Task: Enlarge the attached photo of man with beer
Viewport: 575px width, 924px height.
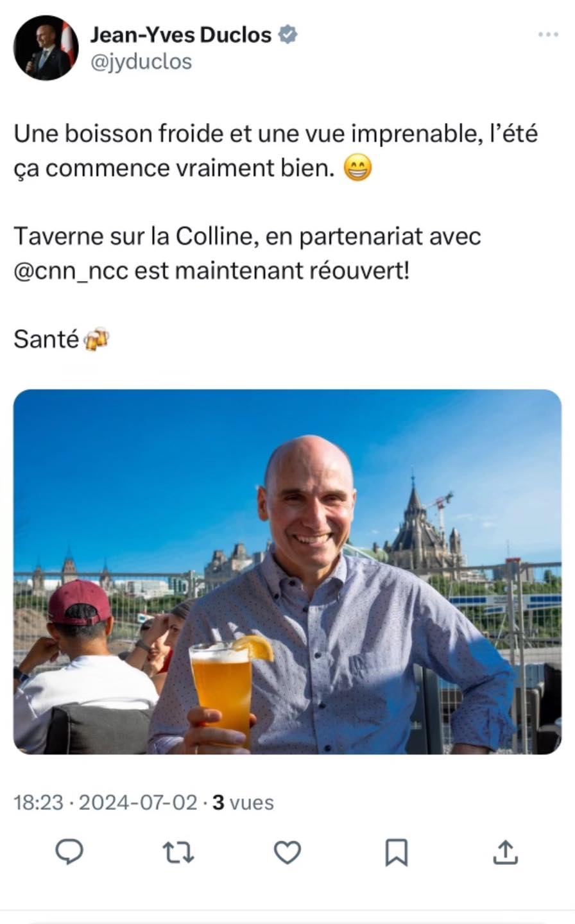Action: pos(287,572)
